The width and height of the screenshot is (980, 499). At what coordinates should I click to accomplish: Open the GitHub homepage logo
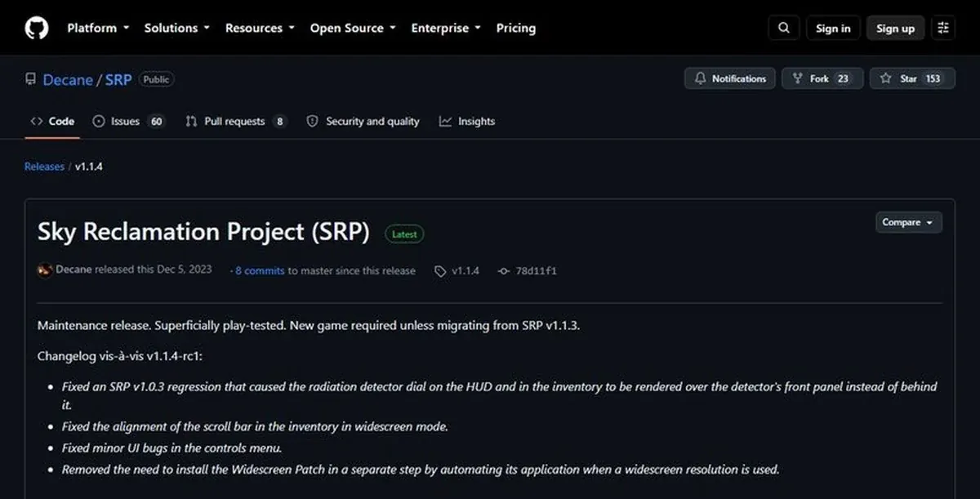pyautogui.click(x=36, y=28)
